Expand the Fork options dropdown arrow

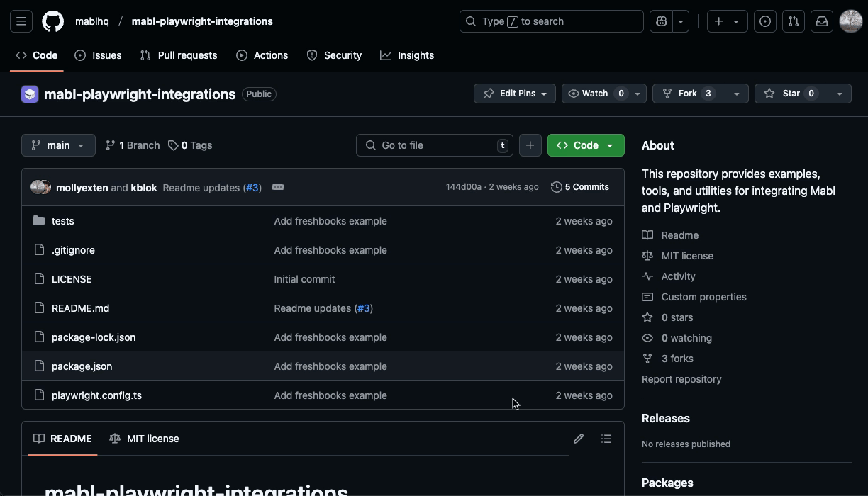point(737,94)
